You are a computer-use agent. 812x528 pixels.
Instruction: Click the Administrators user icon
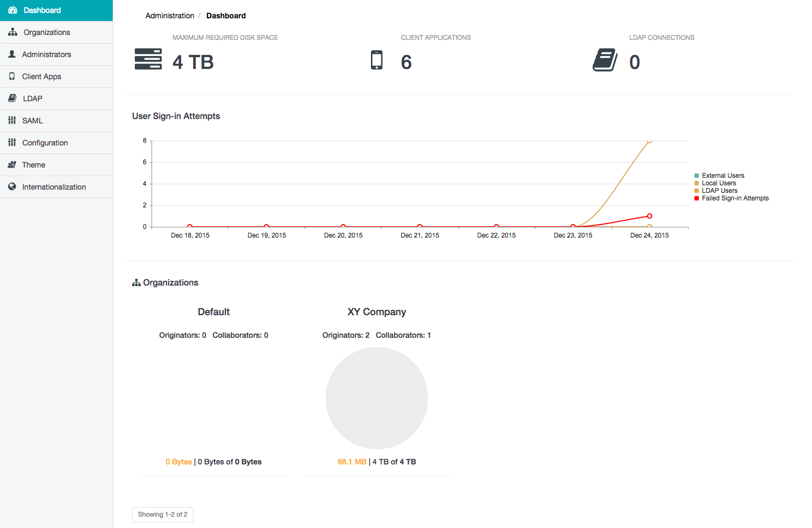click(x=12, y=54)
